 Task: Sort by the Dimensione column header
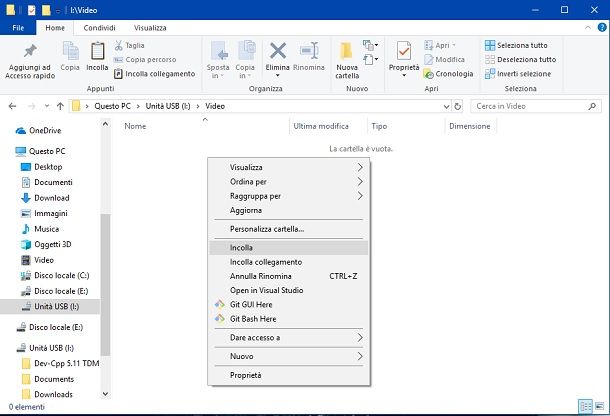(x=470, y=126)
